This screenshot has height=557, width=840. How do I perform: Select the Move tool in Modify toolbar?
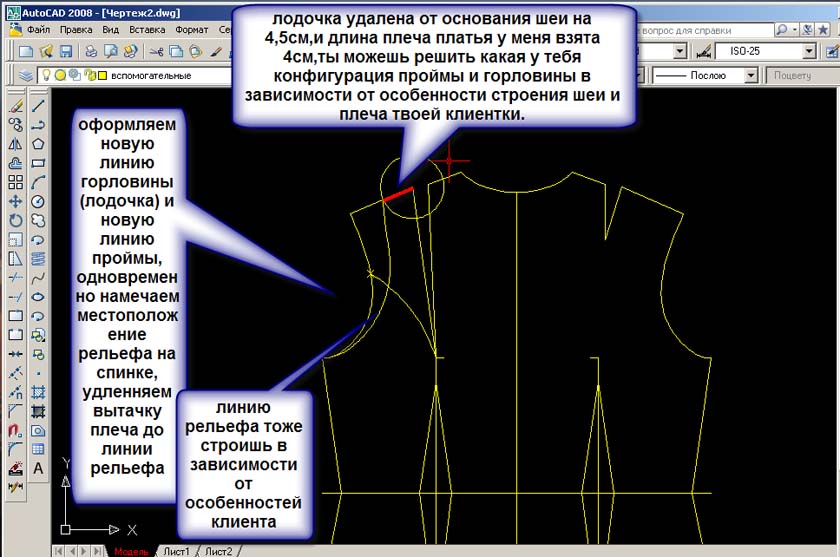pos(16,201)
